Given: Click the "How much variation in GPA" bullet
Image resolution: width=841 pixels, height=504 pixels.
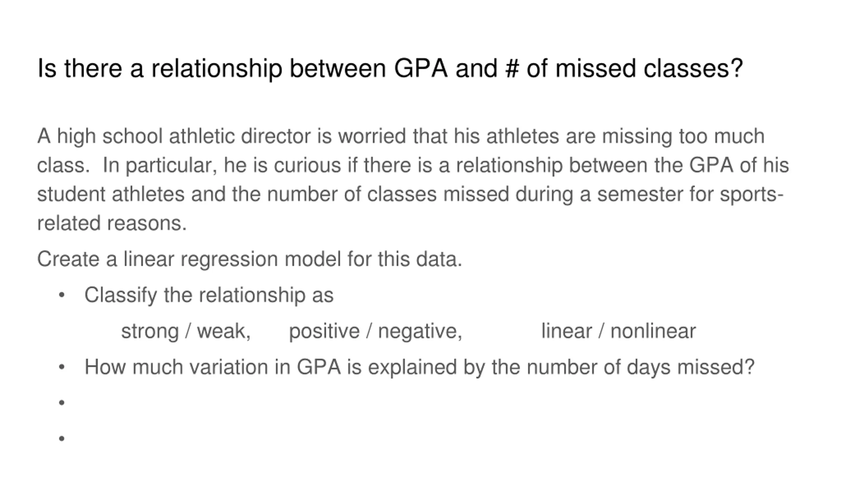Looking at the screenshot, I should pos(419,367).
